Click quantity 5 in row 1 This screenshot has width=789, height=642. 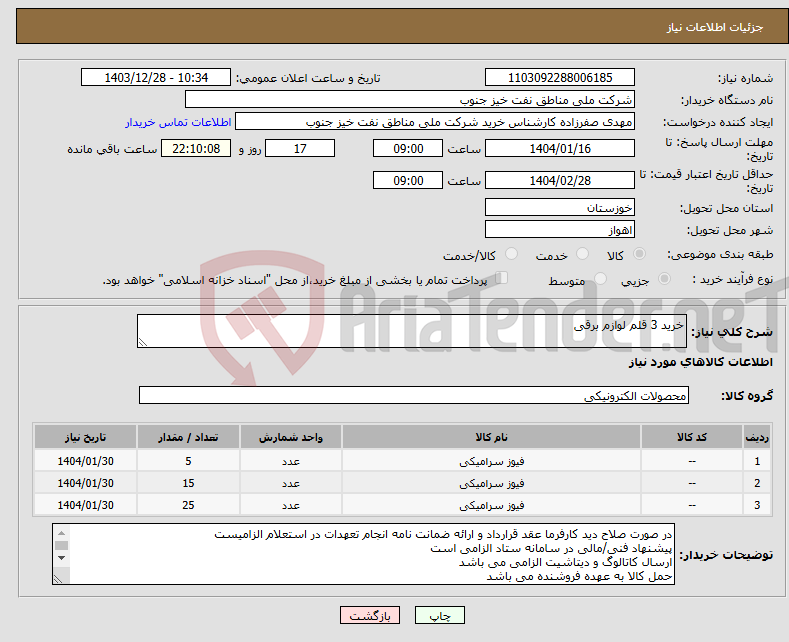tap(188, 461)
